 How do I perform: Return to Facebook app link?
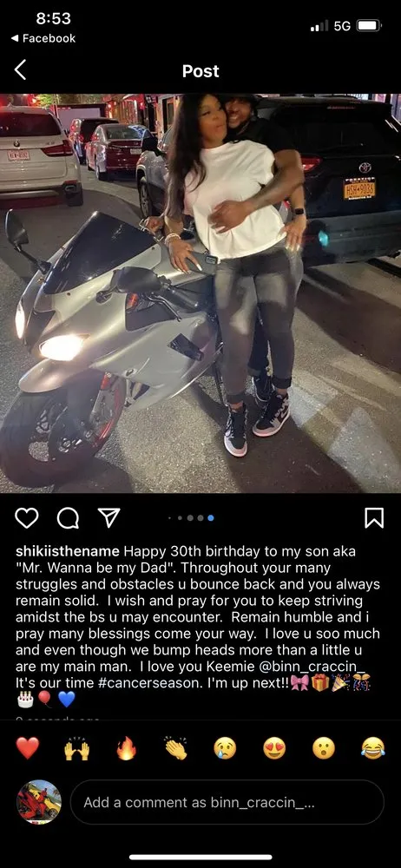(x=43, y=38)
